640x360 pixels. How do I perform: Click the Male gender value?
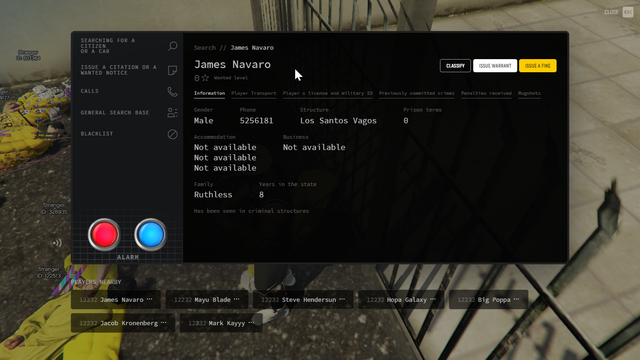tap(203, 121)
